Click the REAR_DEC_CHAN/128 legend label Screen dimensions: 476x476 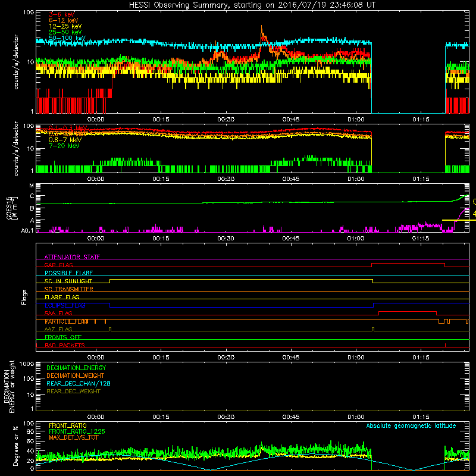point(79,383)
